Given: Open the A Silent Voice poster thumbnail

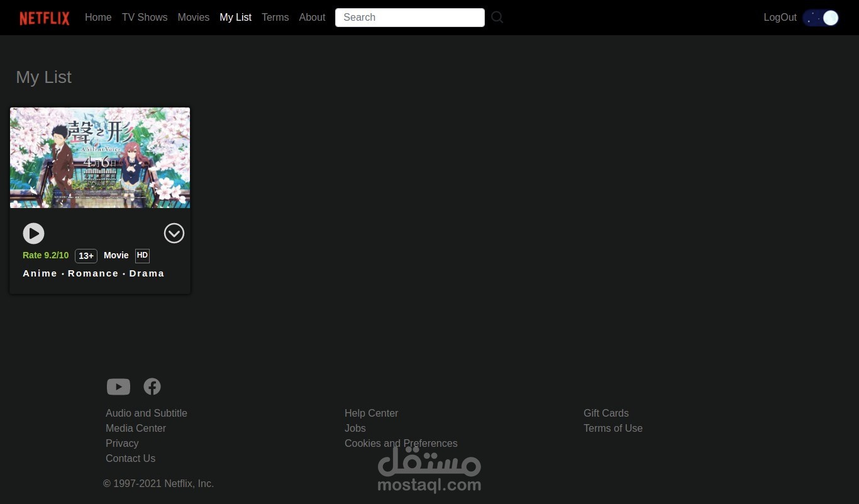Looking at the screenshot, I should click(100, 158).
